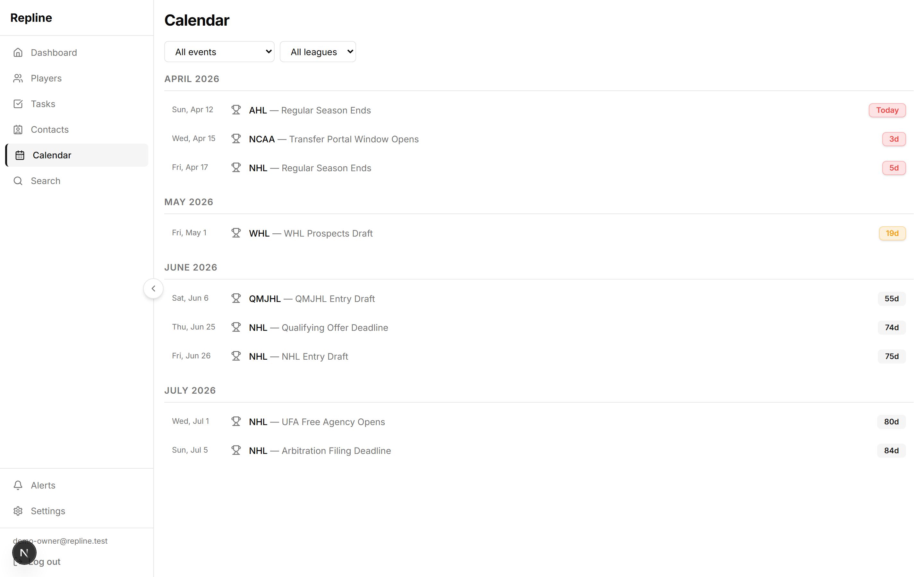
Task: Open the All events dropdown
Action: coord(219,51)
